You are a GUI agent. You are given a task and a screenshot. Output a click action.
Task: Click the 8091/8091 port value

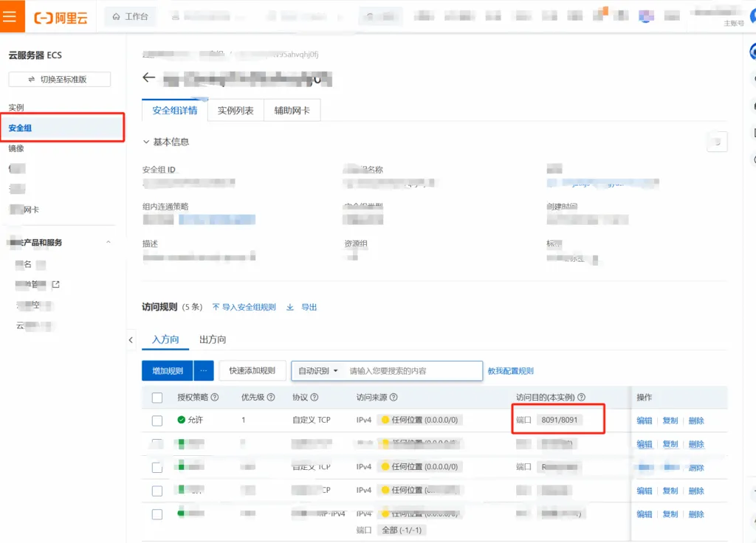point(560,420)
